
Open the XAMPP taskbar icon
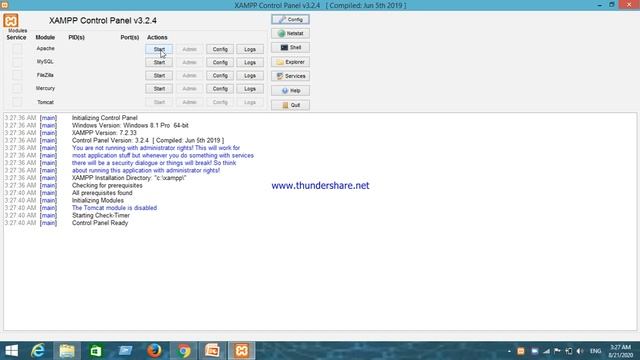(242, 351)
